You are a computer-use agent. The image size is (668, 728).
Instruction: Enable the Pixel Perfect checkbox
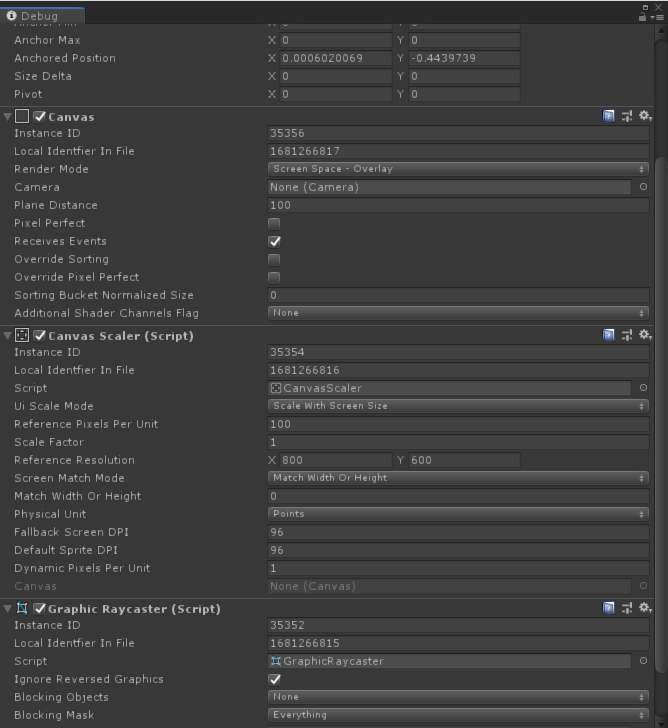click(x=274, y=223)
